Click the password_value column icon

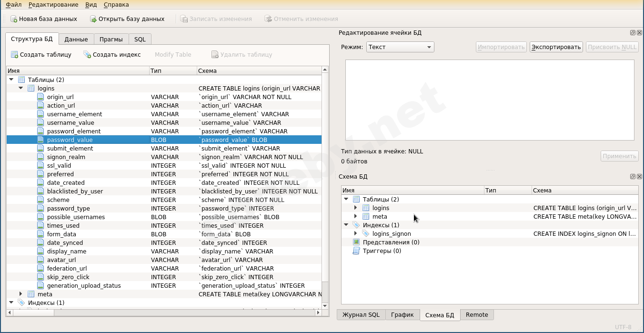click(x=40, y=140)
